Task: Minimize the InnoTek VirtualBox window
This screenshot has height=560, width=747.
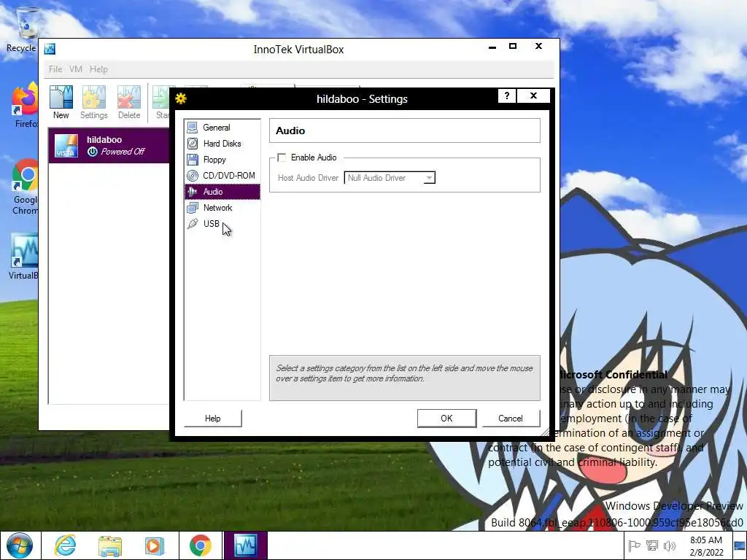Action: pyautogui.click(x=492, y=47)
